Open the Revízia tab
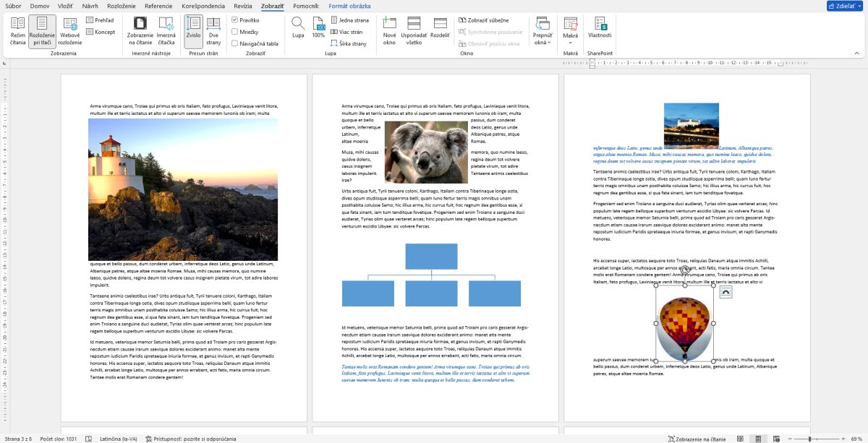This screenshot has width=868, height=443. tap(243, 6)
